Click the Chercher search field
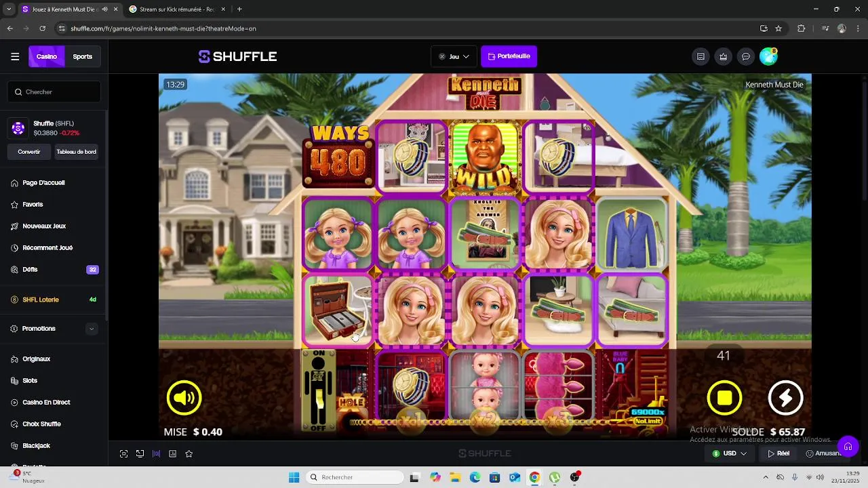 [54, 91]
